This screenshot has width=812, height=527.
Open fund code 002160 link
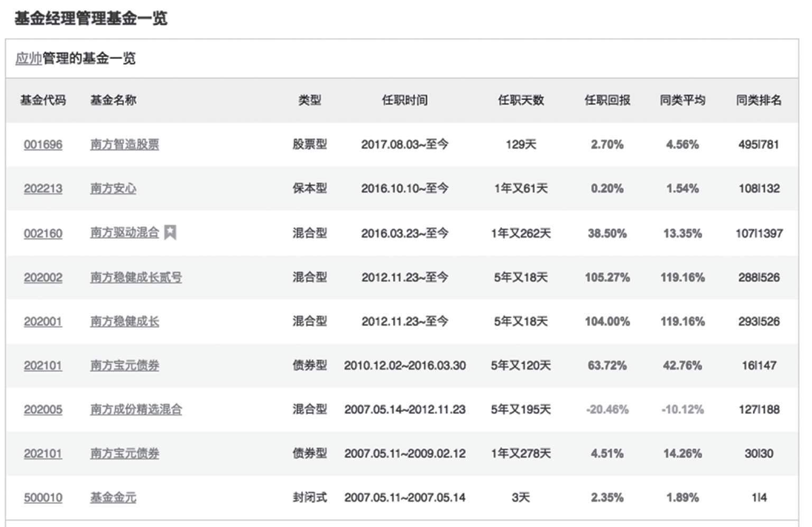[43, 233]
